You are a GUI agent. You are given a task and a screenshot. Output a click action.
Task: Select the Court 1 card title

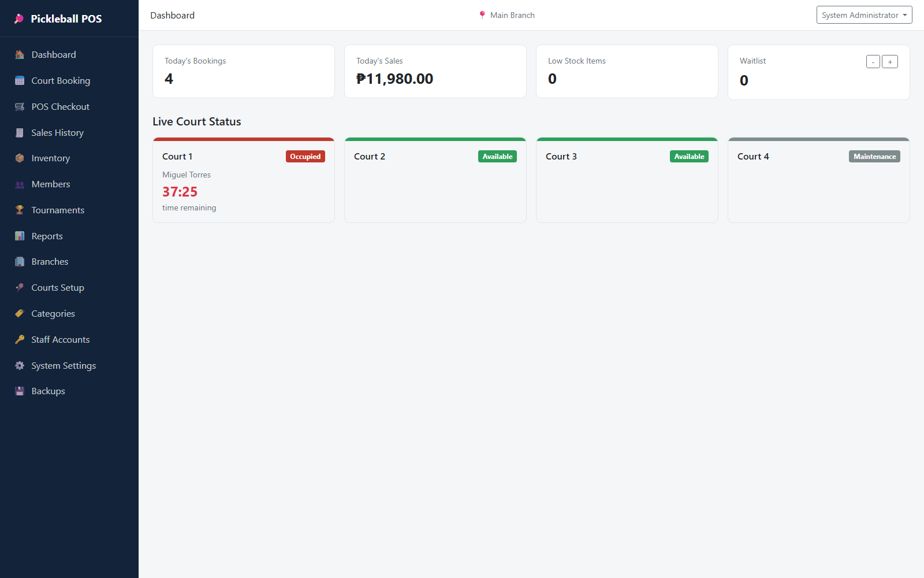(177, 157)
